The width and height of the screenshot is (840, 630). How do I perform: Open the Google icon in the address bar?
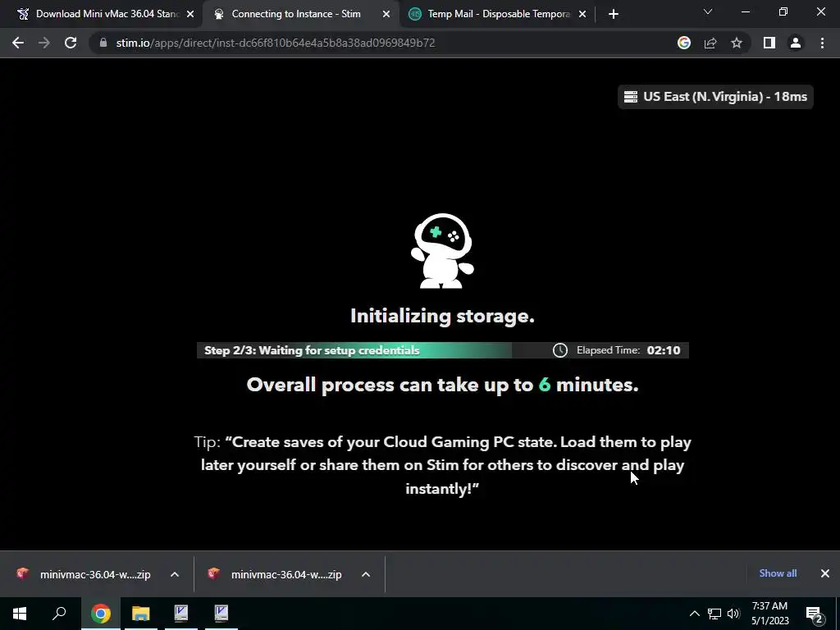684,43
